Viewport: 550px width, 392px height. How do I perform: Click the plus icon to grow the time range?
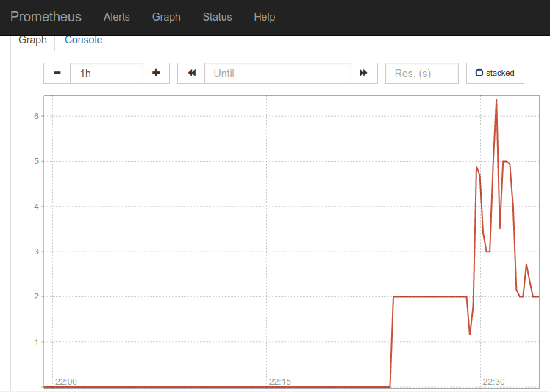click(156, 73)
